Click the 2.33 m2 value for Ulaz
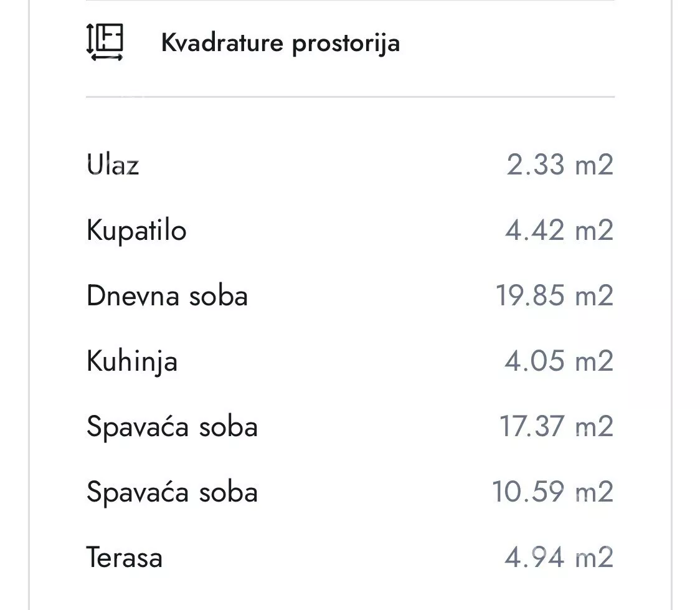Screen dimensions: 700x610 pyautogui.click(x=559, y=164)
